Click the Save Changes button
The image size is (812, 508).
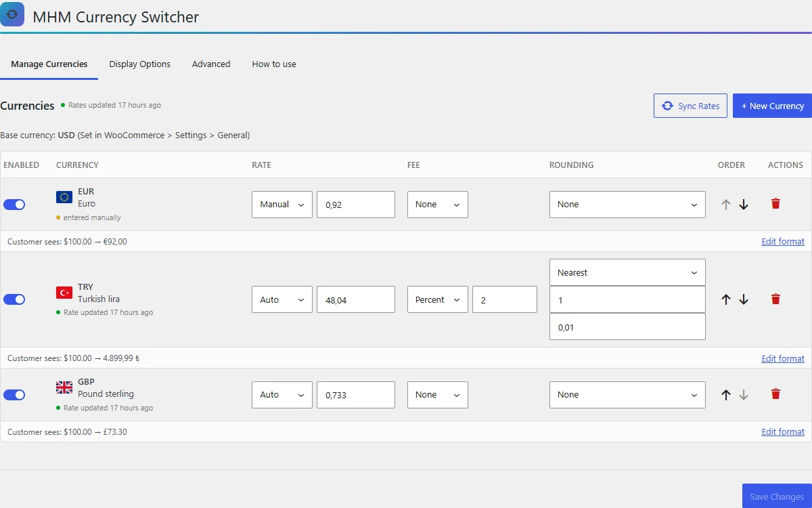pyautogui.click(x=777, y=496)
